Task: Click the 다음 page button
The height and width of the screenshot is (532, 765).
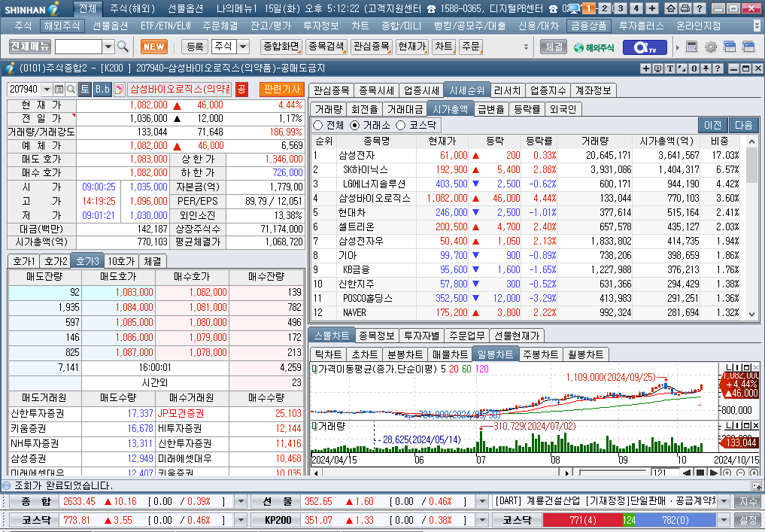Action: [743, 125]
